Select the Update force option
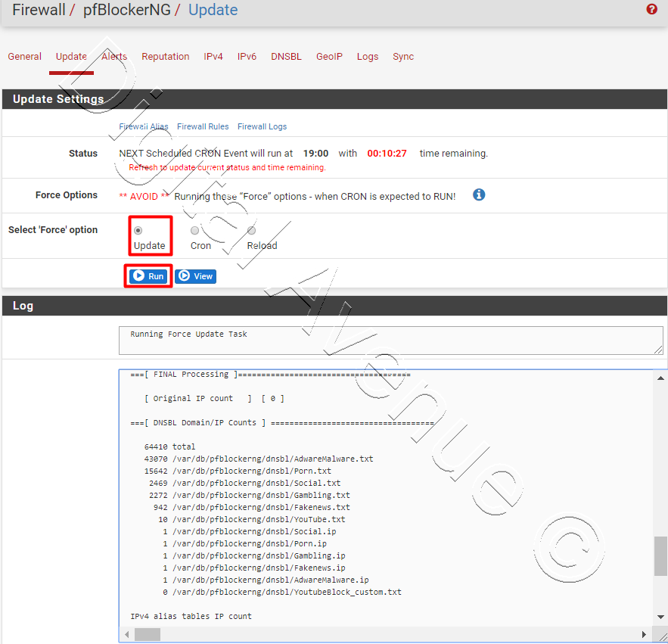This screenshot has height=644, width=668. point(138,230)
